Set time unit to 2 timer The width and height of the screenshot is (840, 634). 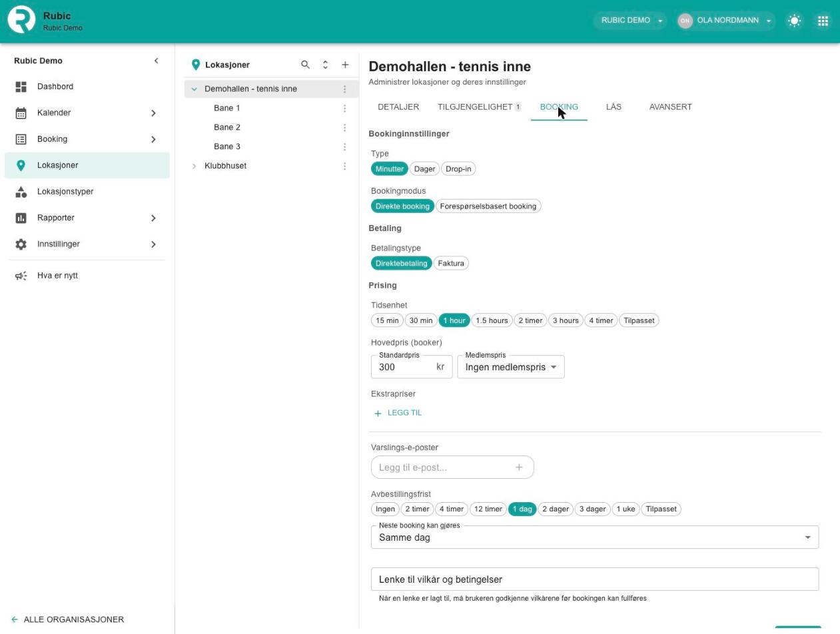(530, 321)
